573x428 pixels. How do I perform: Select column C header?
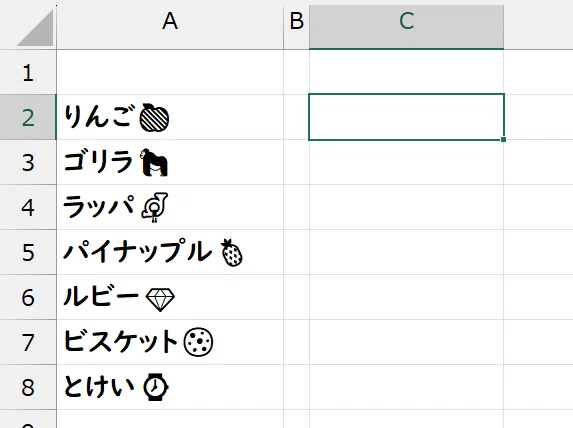tap(406, 27)
